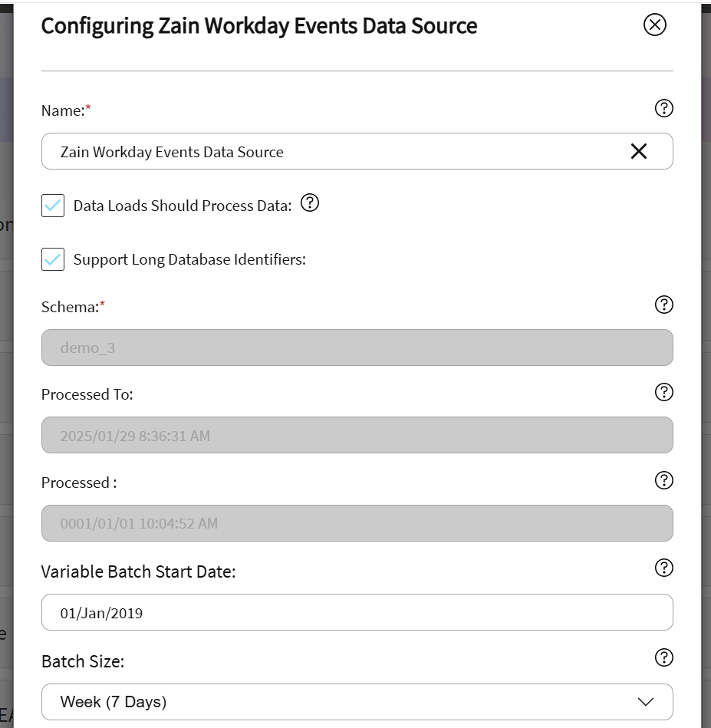This screenshot has height=728, width=711.
Task: Select the disabled Schema field demo_3
Action: point(357,348)
